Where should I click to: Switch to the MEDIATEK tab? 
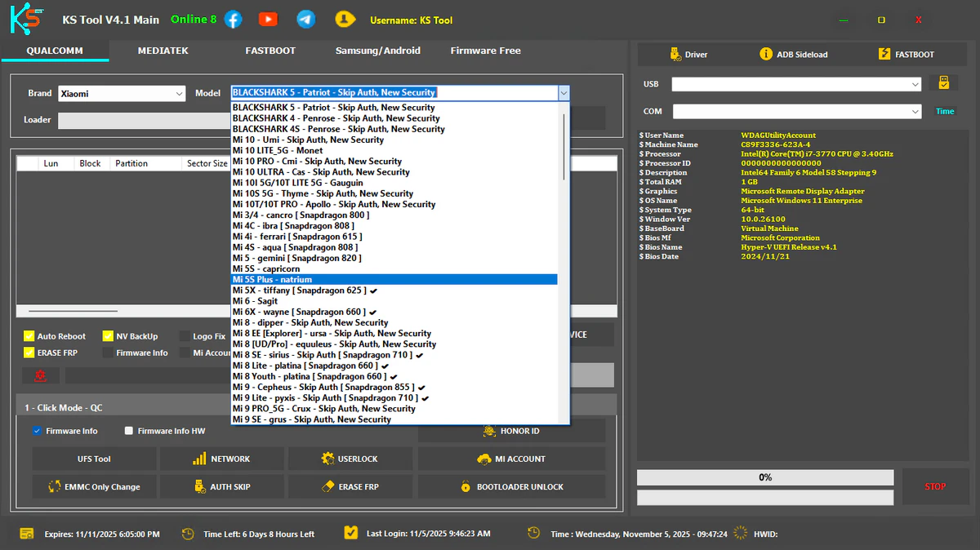pos(163,51)
